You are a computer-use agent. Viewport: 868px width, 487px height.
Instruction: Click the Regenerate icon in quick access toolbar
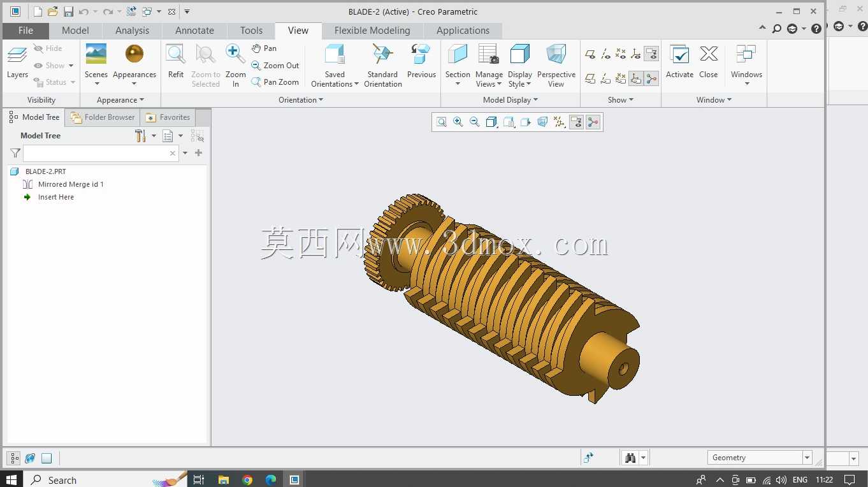pyautogui.click(x=131, y=11)
